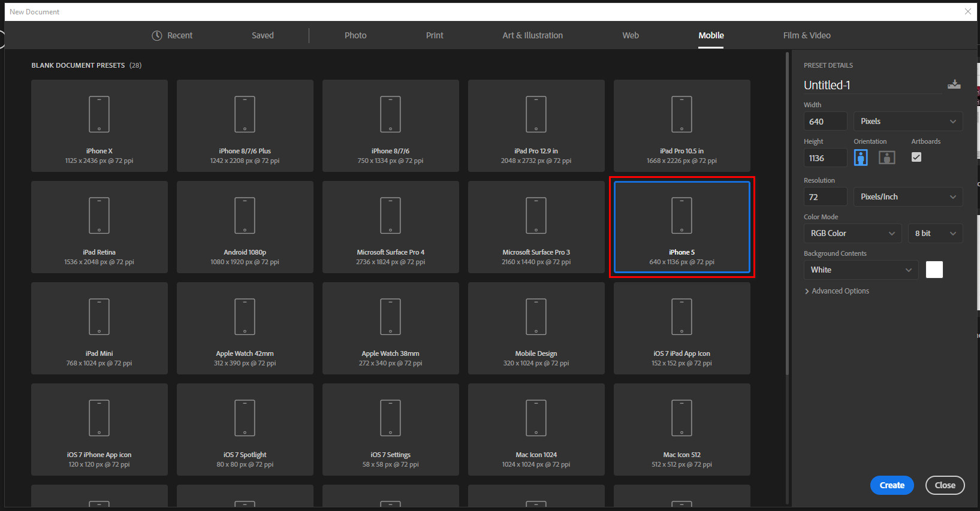Image resolution: width=980 pixels, height=511 pixels.
Task: Switch to the Photo tab
Action: [x=355, y=35]
